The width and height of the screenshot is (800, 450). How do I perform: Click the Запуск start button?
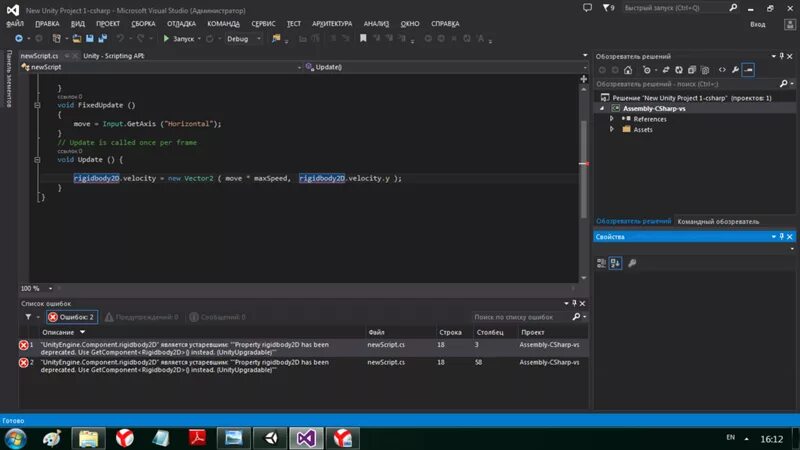pos(178,39)
